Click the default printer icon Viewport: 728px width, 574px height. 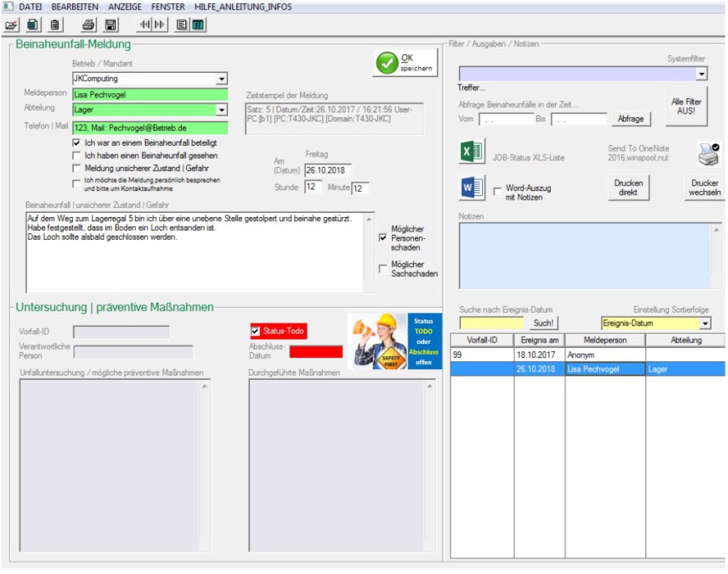click(x=709, y=153)
